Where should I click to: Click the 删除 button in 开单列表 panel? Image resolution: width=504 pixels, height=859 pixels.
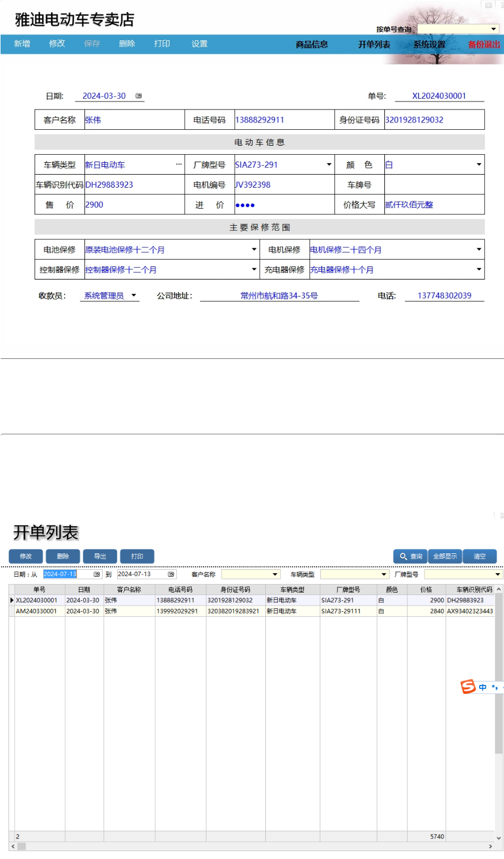(63, 556)
